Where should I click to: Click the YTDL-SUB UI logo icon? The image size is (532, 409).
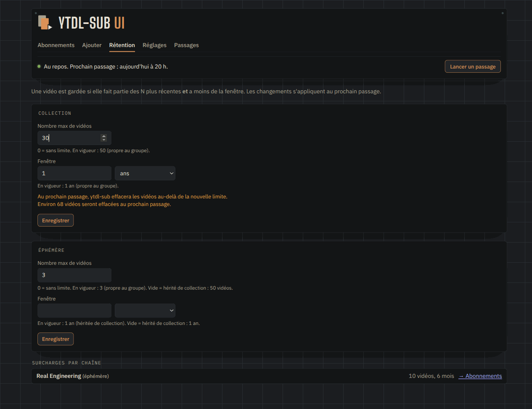click(45, 23)
